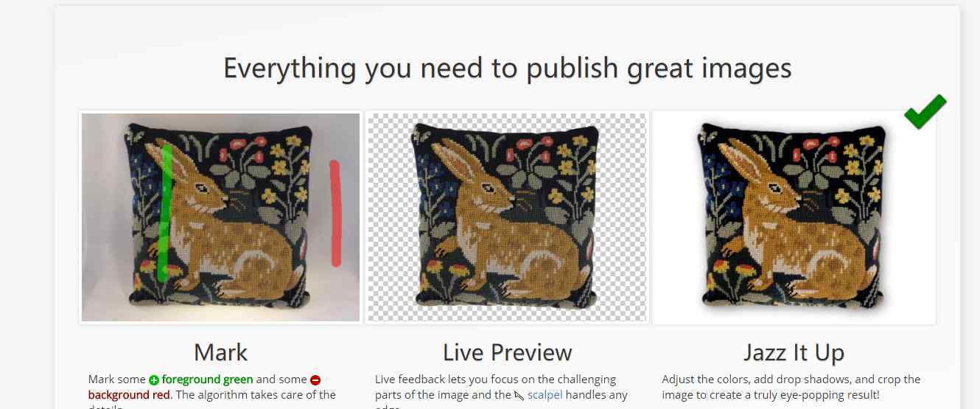The width and height of the screenshot is (980, 409).
Task: Select the Live Preview pillow image
Action: [x=507, y=217]
